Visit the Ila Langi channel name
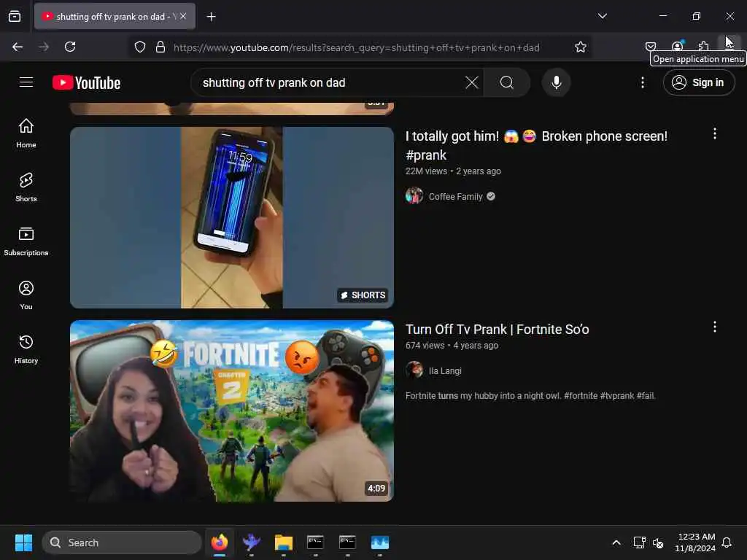Image resolution: width=747 pixels, height=560 pixels. [x=445, y=371]
